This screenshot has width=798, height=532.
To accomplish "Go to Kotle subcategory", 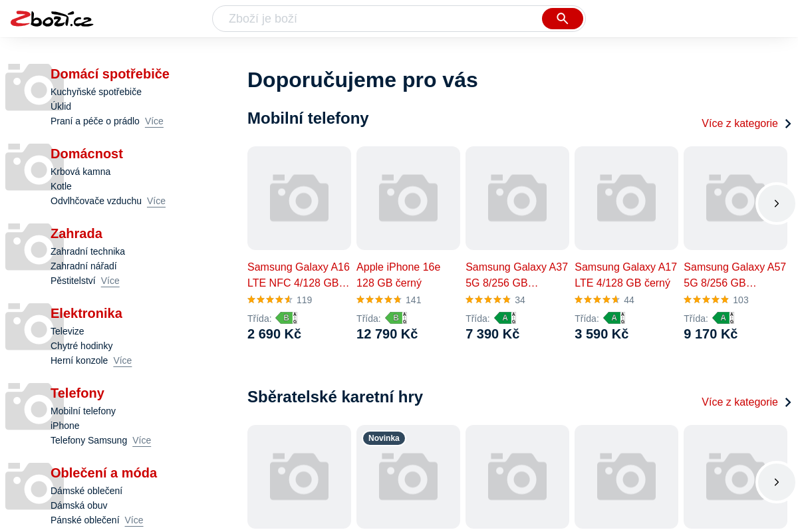I will click(61, 186).
